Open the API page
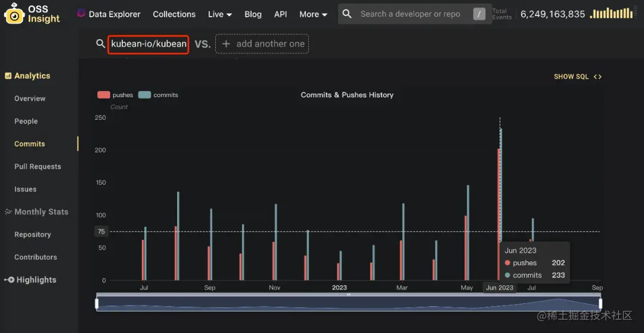Screen dimensions: 644x333 (x=280, y=14)
